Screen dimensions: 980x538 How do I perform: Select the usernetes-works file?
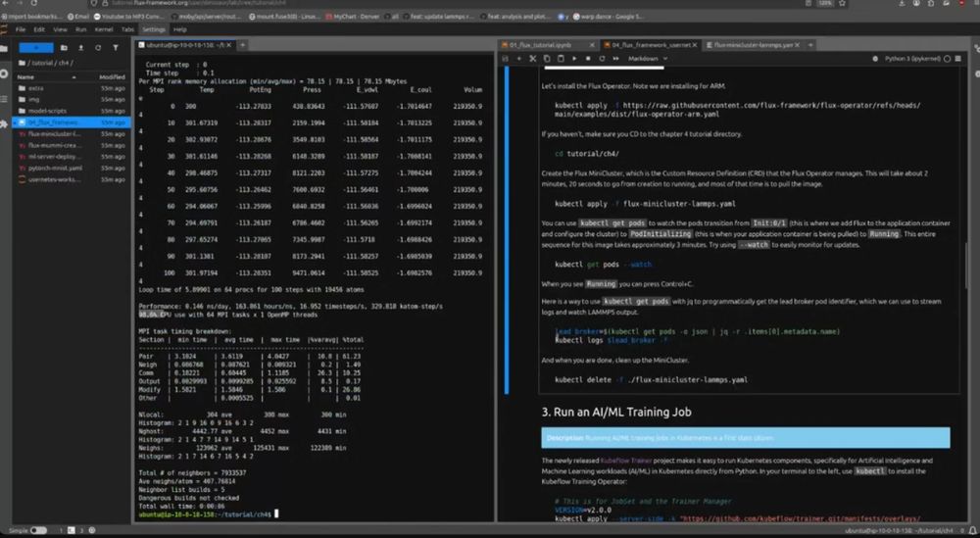click(72, 179)
